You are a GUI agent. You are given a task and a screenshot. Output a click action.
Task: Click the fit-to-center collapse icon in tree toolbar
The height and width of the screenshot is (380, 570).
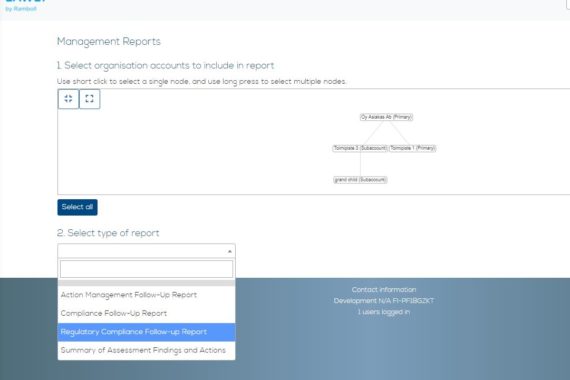pyautogui.click(x=68, y=99)
